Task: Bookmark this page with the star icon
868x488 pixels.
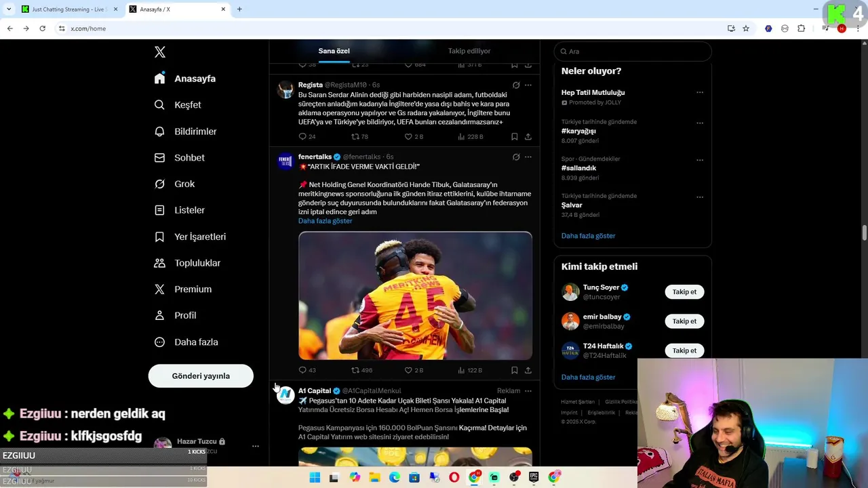Action: click(x=746, y=28)
